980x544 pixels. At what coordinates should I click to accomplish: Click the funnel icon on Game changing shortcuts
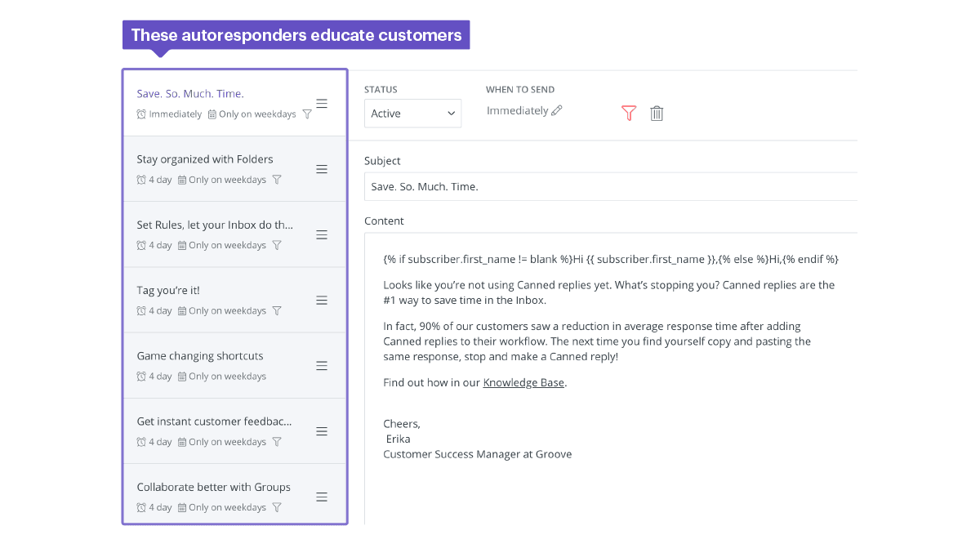tap(277, 376)
